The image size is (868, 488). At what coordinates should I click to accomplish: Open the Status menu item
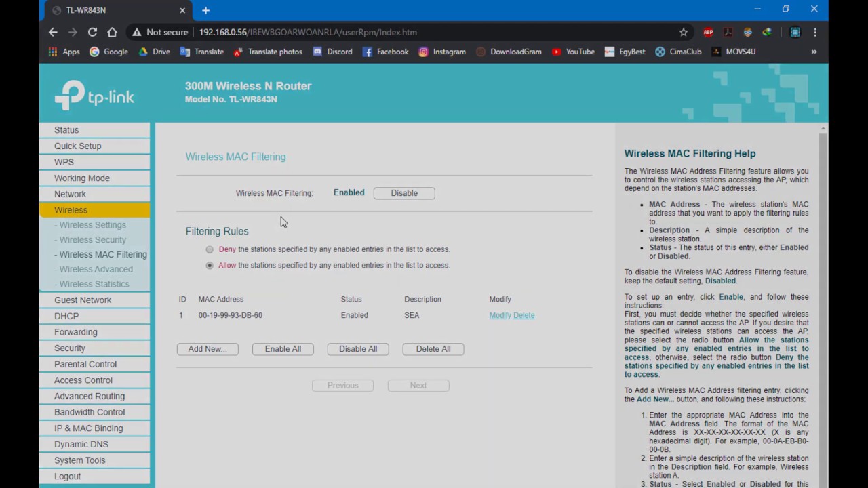pos(94,130)
